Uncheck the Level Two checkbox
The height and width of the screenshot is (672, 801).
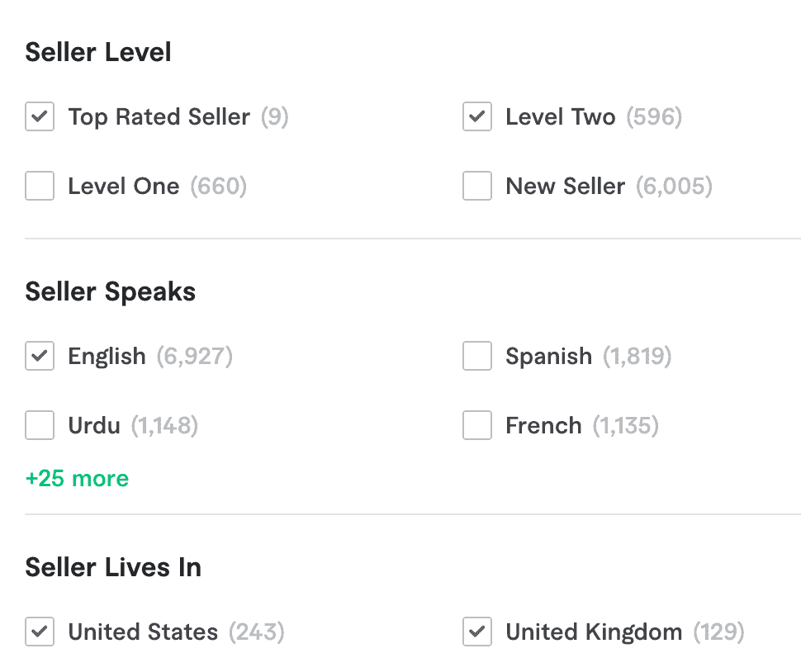point(477,117)
